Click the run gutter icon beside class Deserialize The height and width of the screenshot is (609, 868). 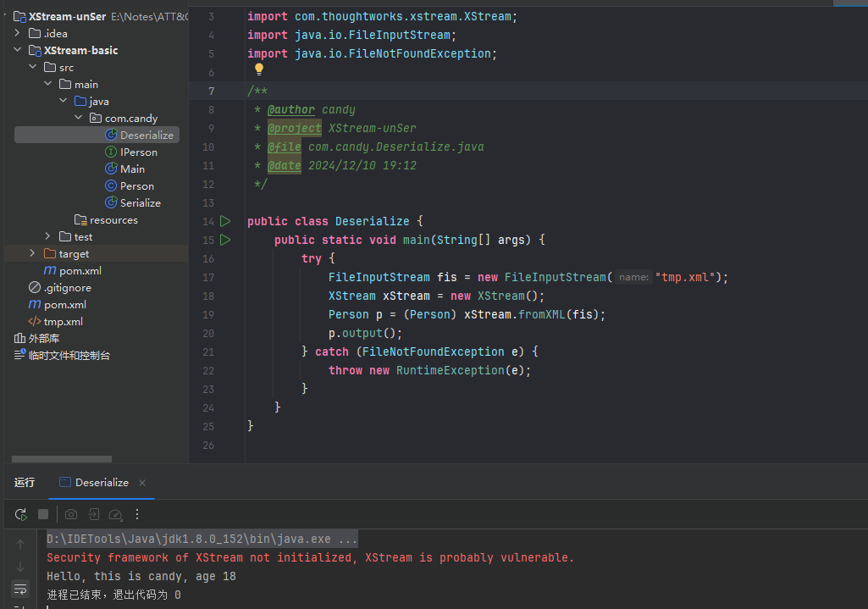(225, 221)
